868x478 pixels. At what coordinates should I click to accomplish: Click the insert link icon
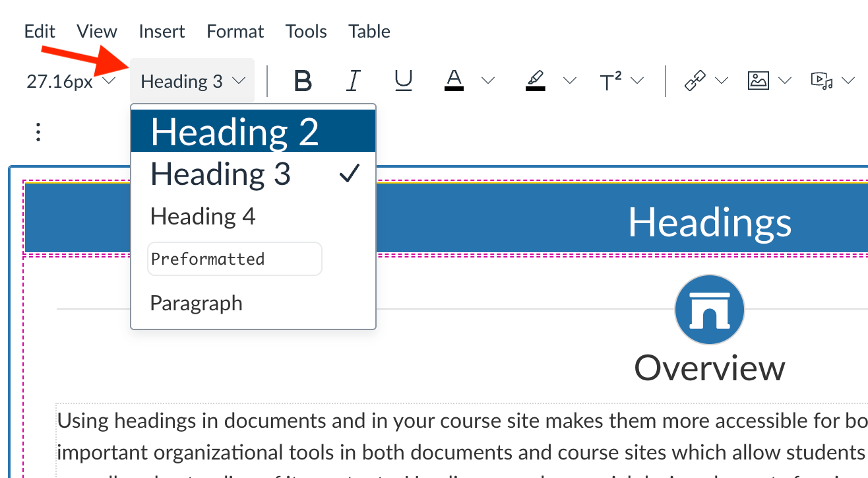(x=695, y=81)
